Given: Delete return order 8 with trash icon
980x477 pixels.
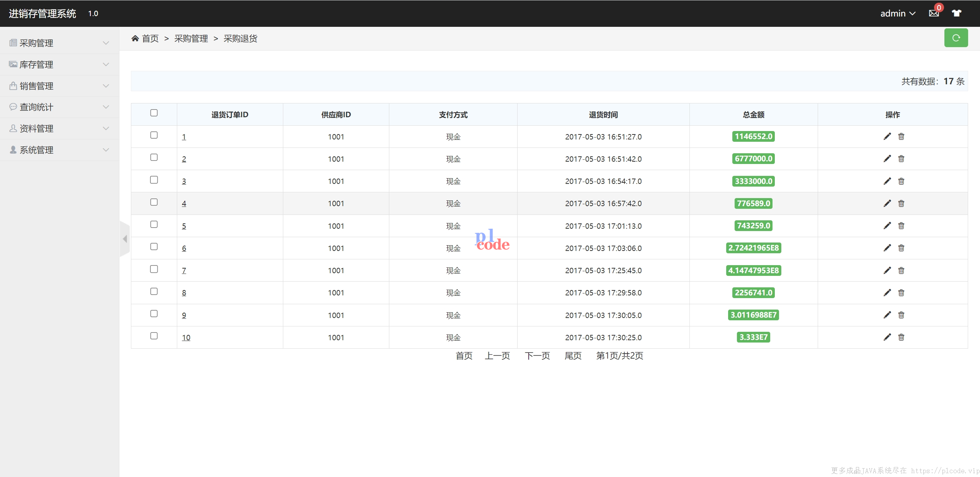Looking at the screenshot, I should pyautogui.click(x=901, y=293).
